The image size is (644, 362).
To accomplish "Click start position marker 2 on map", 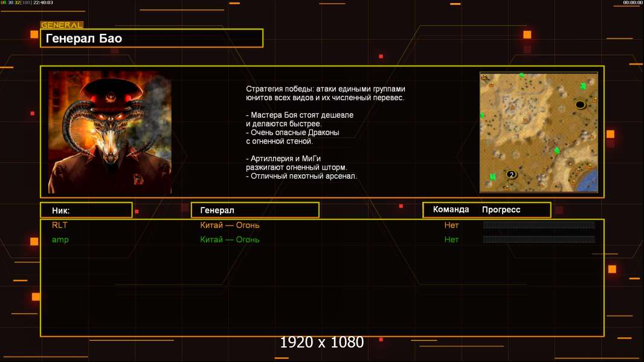I will tap(511, 174).
